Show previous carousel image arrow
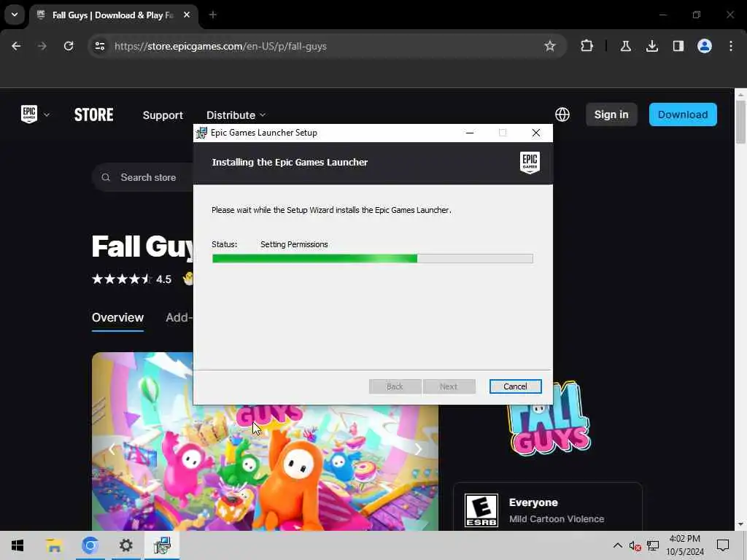747x560 pixels. [x=112, y=449]
